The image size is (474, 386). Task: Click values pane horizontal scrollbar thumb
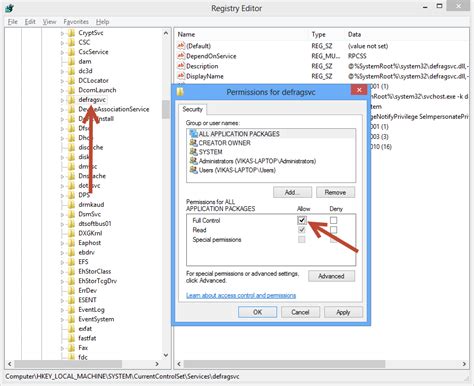[x=284, y=364]
